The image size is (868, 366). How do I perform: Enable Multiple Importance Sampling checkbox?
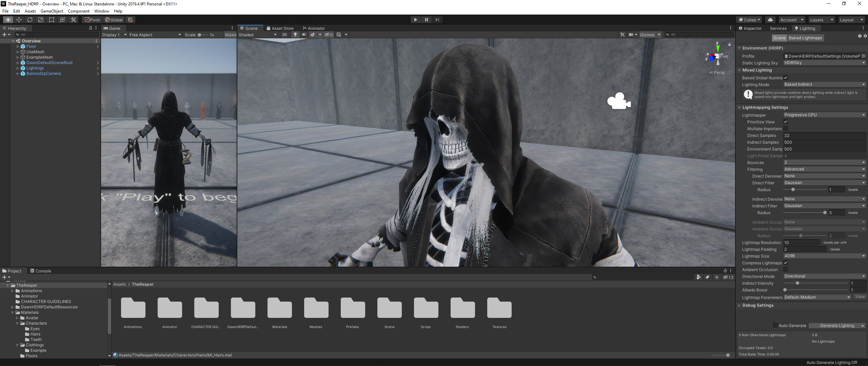pyautogui.click(x=786, y=128)
